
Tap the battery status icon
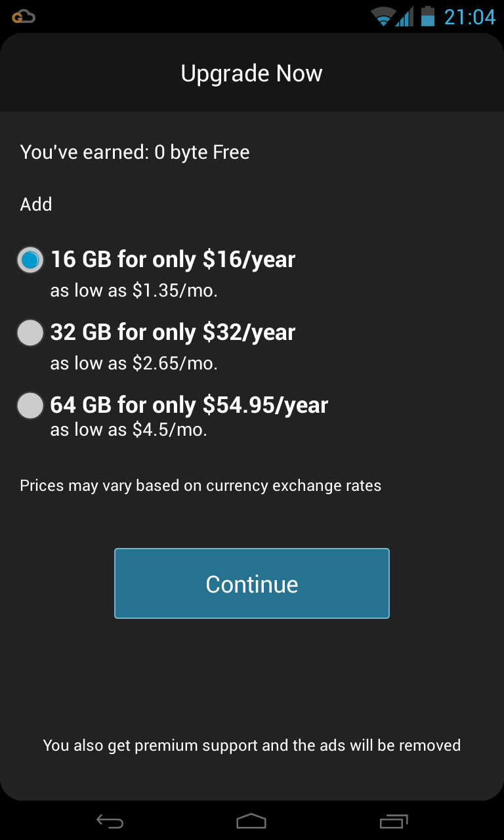pyautogui.click(x=428, y=16)
